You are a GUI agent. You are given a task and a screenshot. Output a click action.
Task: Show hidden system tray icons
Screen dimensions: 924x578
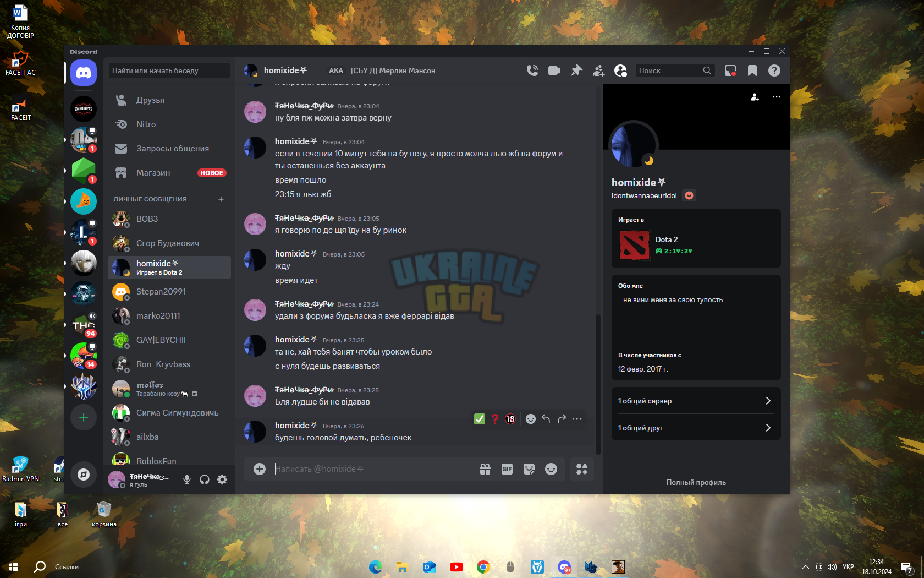coord(806,567)
